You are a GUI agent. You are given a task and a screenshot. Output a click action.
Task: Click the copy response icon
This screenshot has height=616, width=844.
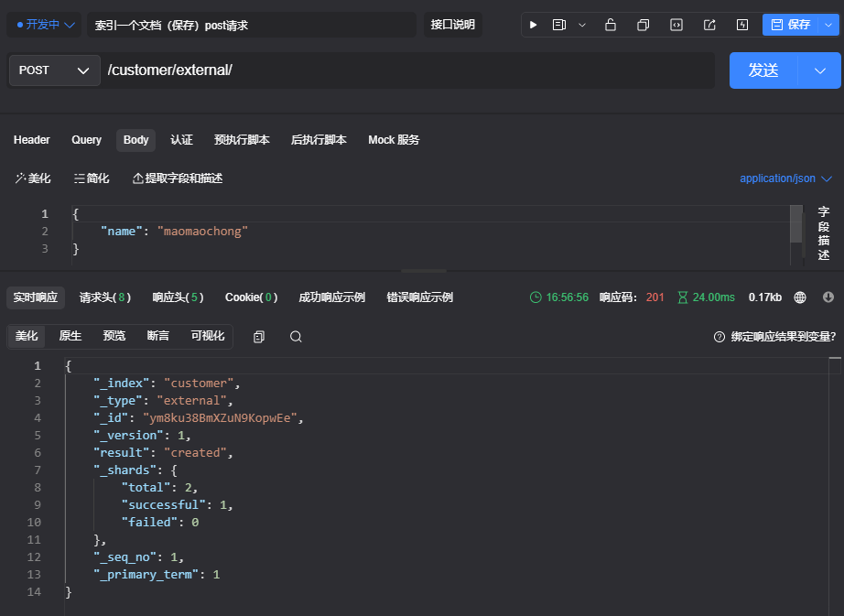click(259, 337)
